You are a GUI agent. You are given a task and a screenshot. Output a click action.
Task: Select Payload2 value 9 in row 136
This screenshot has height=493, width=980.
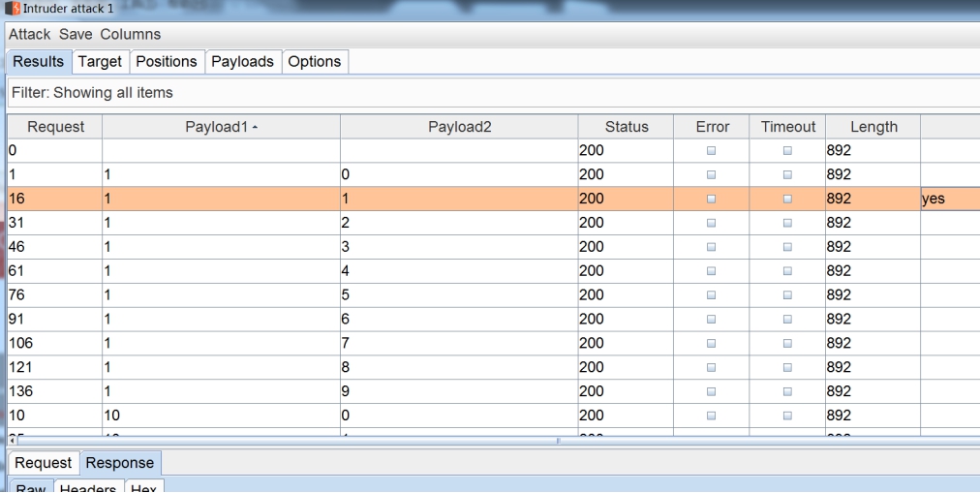[x=459, y=391]
